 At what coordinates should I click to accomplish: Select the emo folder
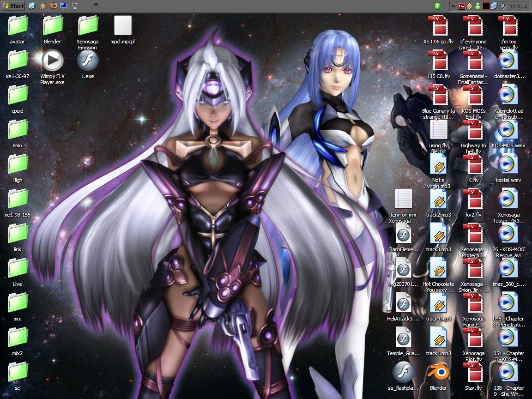click(17, 134)
